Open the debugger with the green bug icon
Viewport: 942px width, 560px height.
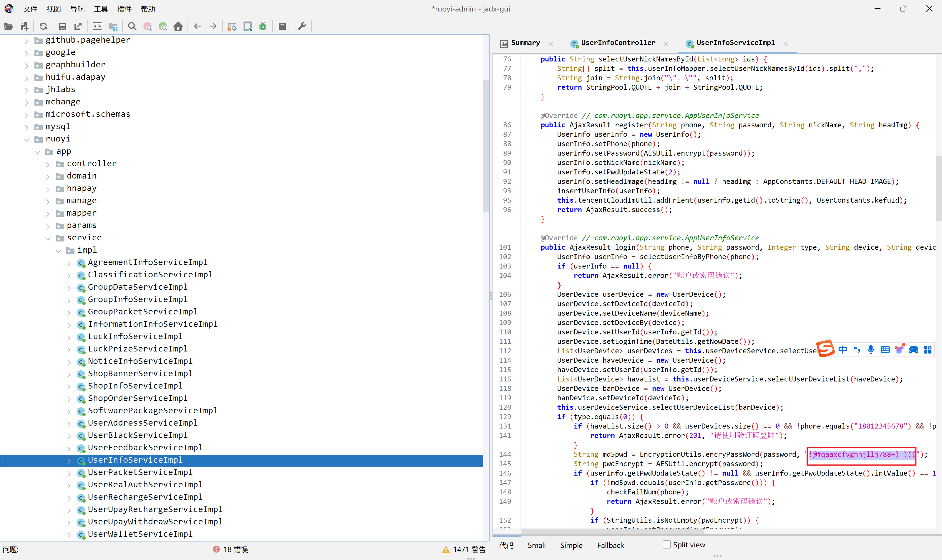pos(263,26)
